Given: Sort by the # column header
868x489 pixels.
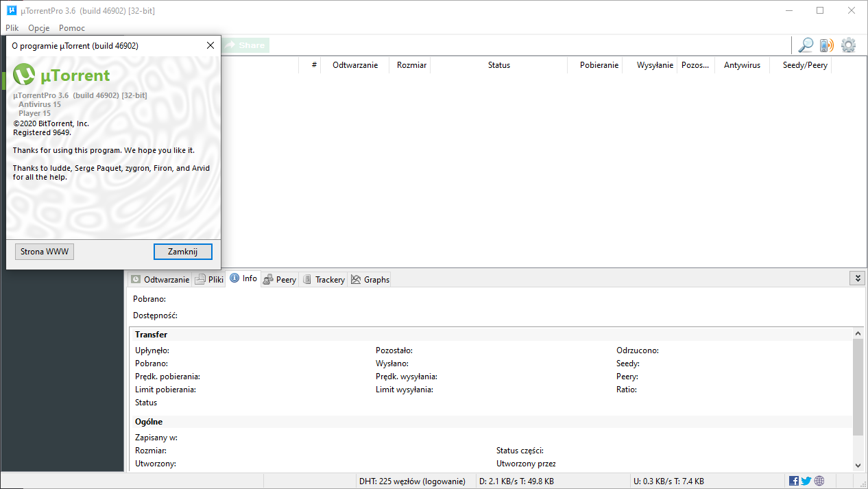Looking at the screenshot, I should click(x=310, y=65).
